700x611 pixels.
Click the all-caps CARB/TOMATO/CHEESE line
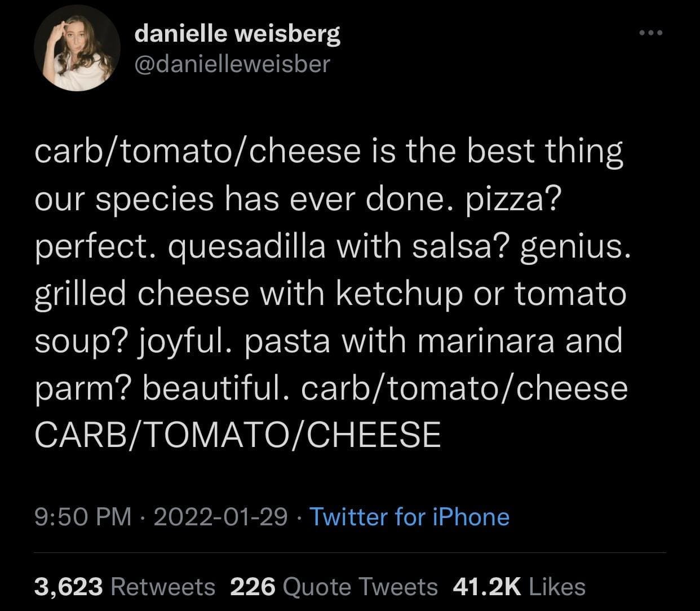pyautogui.click(x=237, y=435)
